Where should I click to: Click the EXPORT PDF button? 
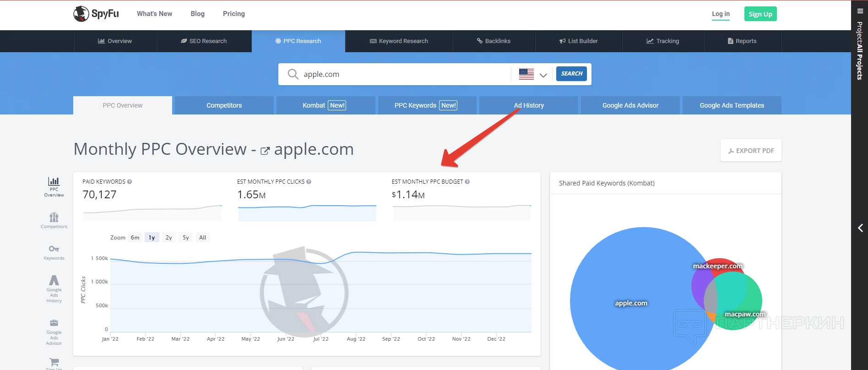pos(751,151)
